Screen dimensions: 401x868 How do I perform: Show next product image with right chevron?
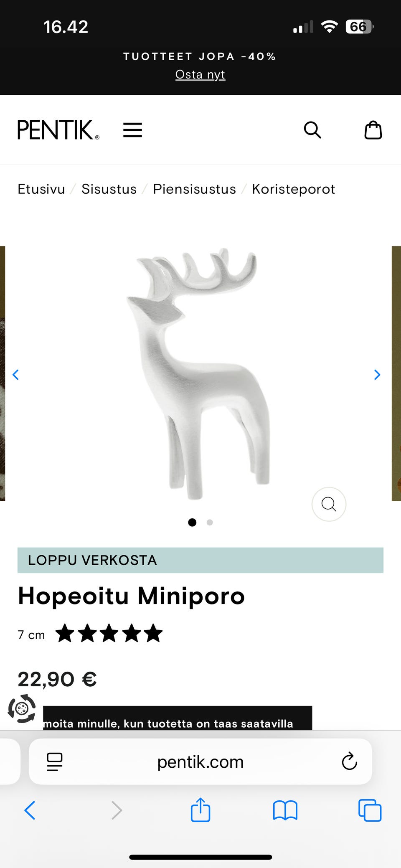tap(377, 375)
